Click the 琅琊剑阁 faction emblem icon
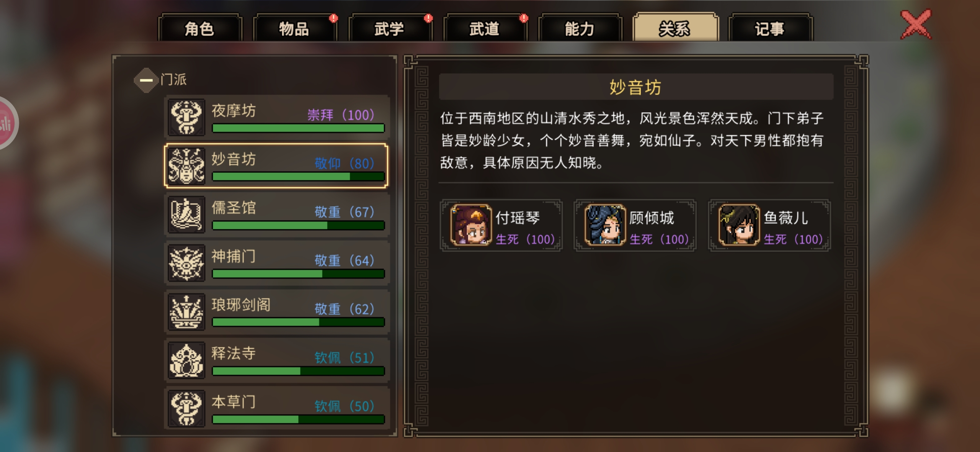The width and height of the screenshot is (980, 452). (x=187, y=311)
